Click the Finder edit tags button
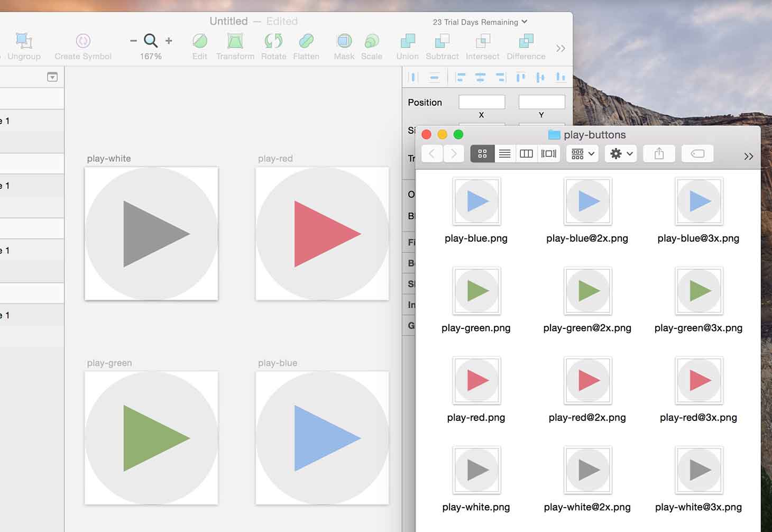Viewport: 772px width, 532px height. 697,154
